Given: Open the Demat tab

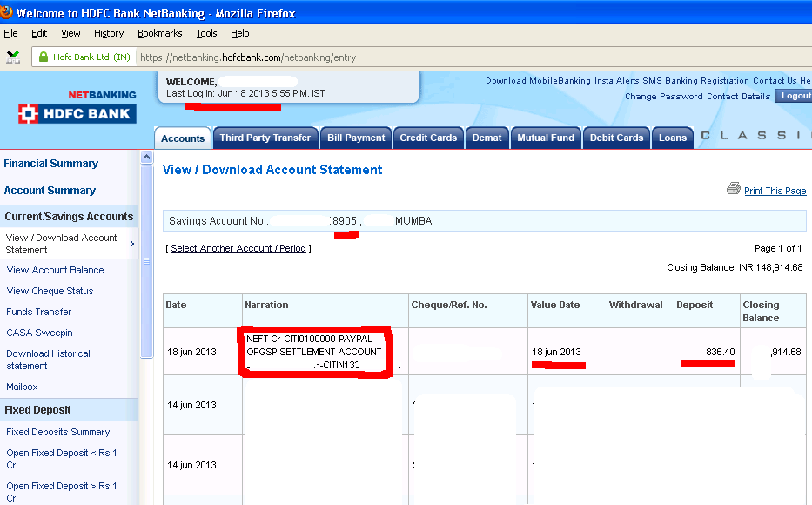Looking at the screenshot, I should point(487,138).
